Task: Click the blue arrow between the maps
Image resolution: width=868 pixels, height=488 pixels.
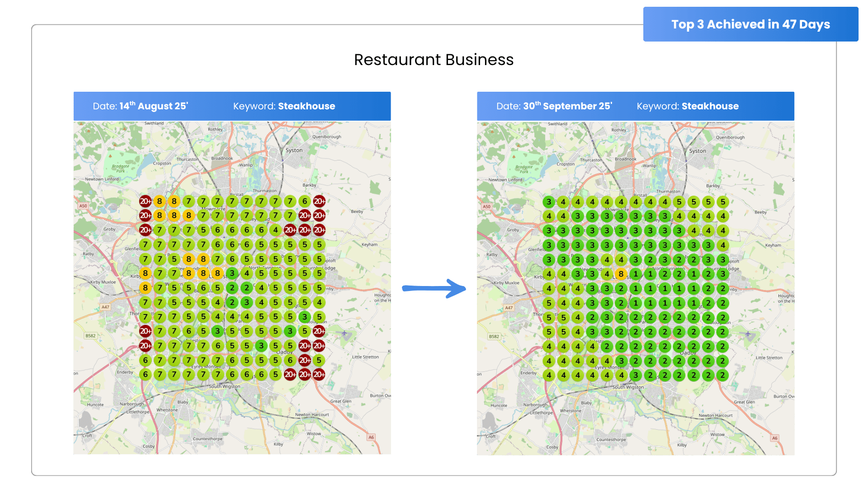Action: pos(434,288)
